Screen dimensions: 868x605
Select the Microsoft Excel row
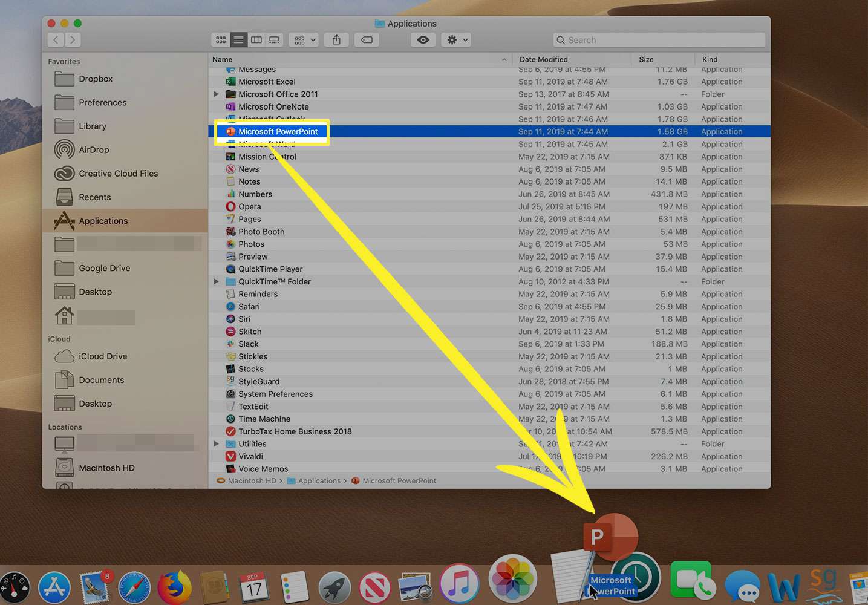click(x=489, y=82)
